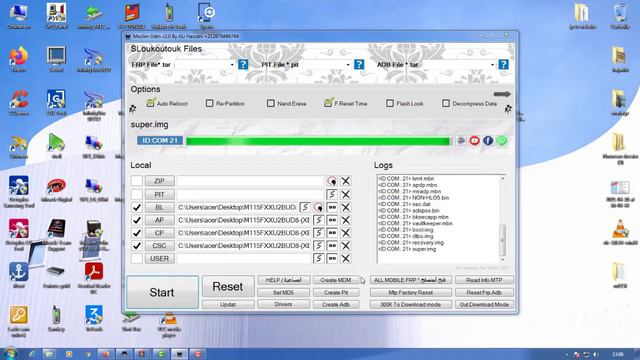Open help for ADB File field
This screenshot has width=640, height=360.
(503, 64)
